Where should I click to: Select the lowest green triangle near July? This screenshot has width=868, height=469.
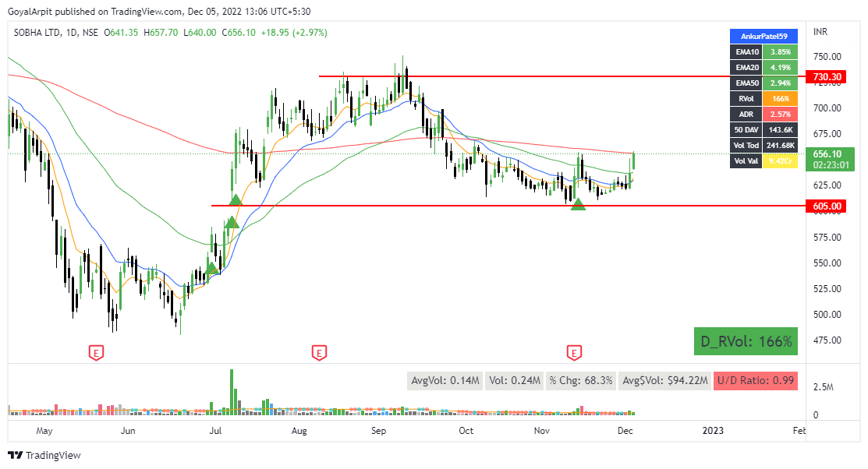coord(211,269)
